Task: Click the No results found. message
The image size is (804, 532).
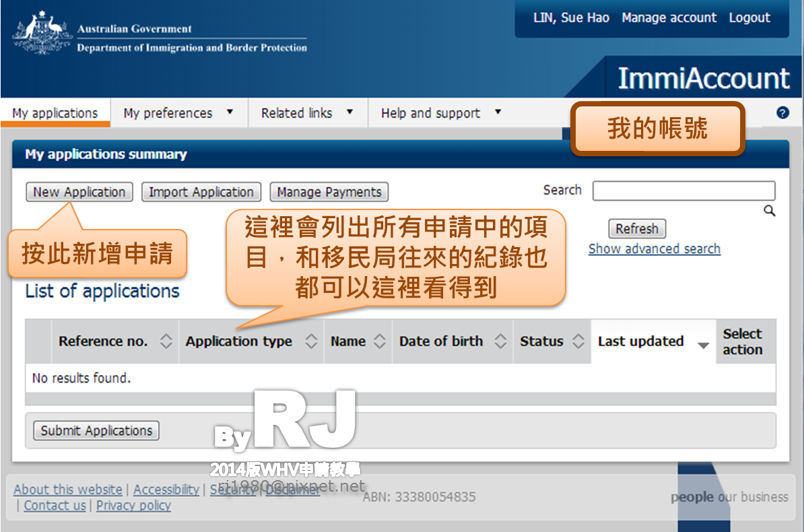Action: 81,378
